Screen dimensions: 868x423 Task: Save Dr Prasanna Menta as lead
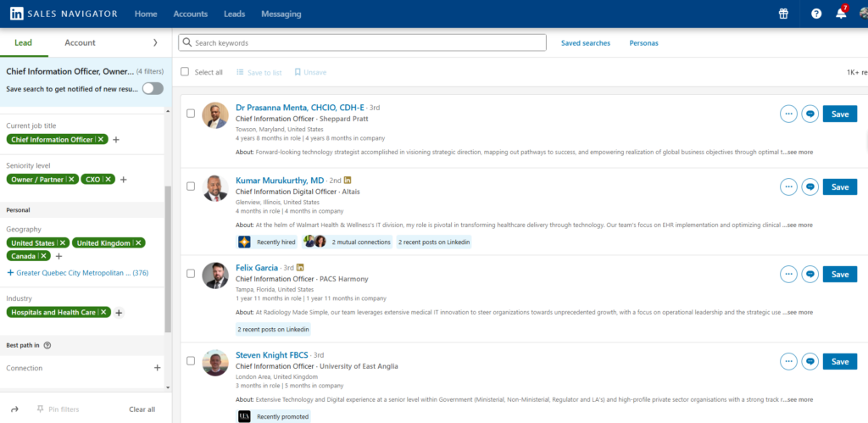coord(840,114)
